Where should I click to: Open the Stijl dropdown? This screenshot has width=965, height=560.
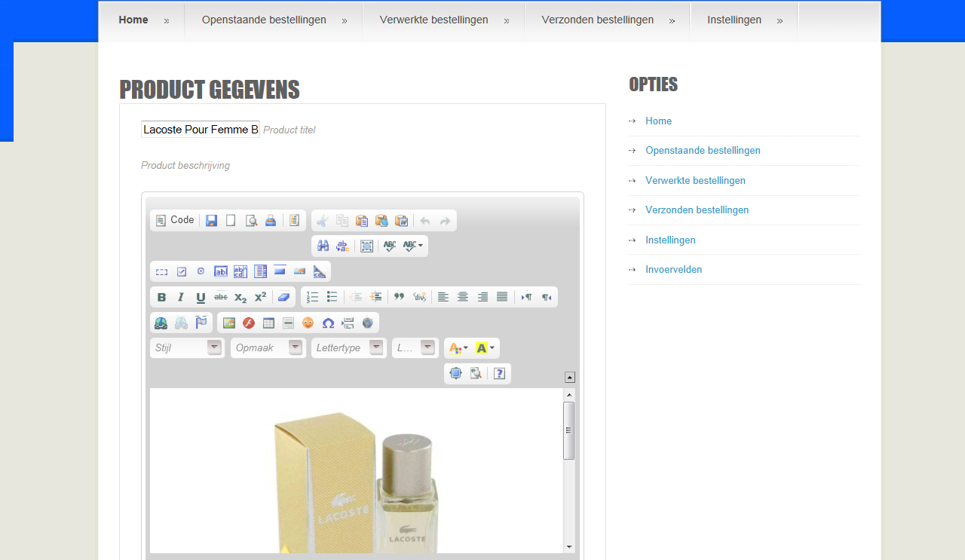coord(187,347)
